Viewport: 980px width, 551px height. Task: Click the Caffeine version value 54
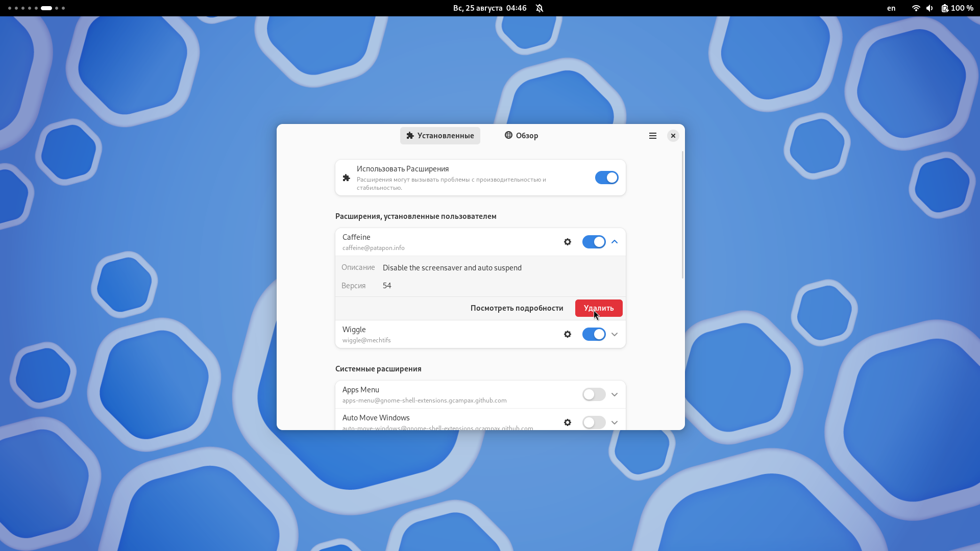[x=387, y=286]
